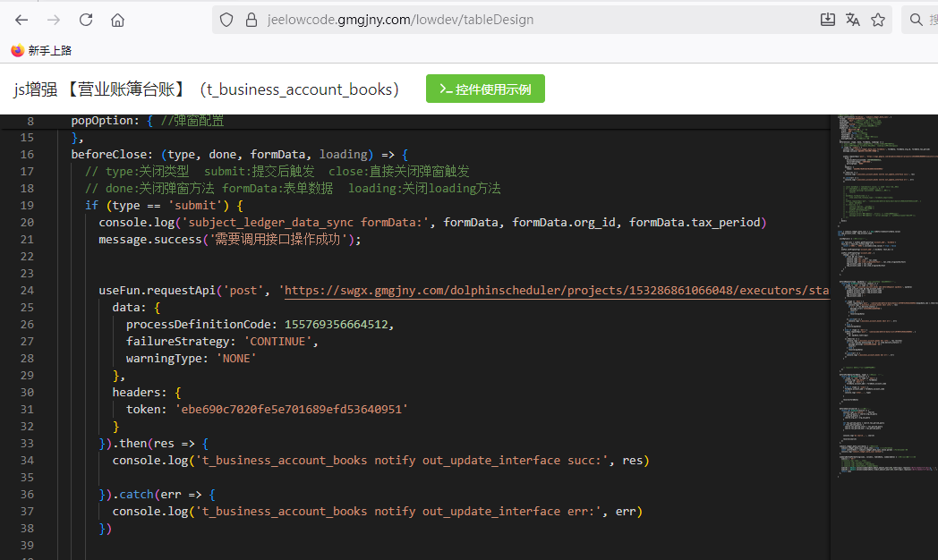Click the browser back arrow
Viewport: 938px width, 560px height.
tap(21, 20)
